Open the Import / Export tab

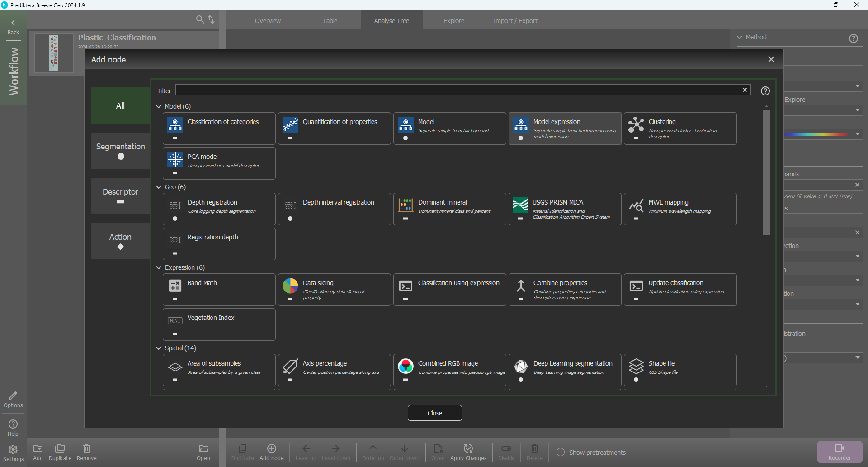(x=515, y=21)
